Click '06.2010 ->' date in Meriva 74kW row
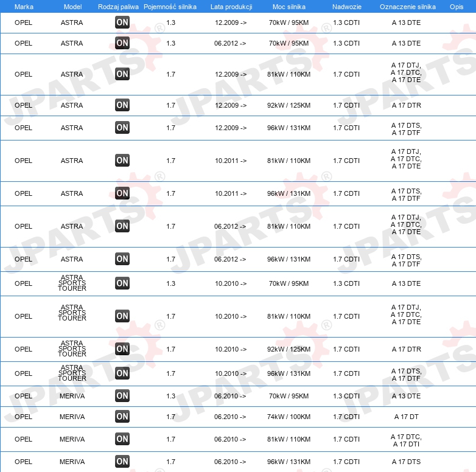 [230, 417]
